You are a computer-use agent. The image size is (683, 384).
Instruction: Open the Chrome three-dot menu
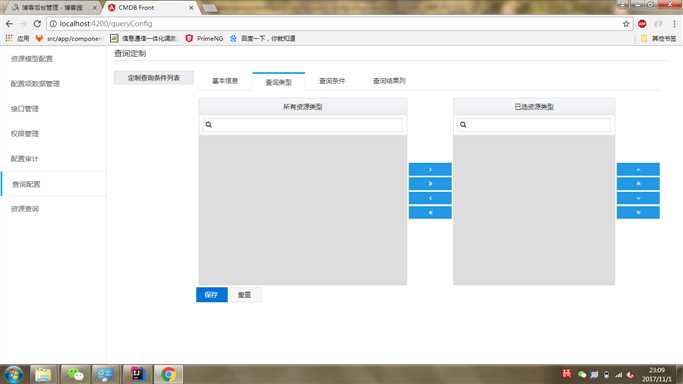674,24
